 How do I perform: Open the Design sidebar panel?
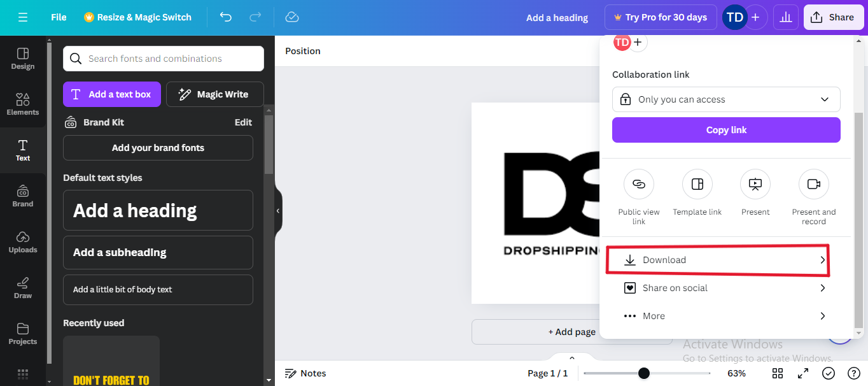23,59
